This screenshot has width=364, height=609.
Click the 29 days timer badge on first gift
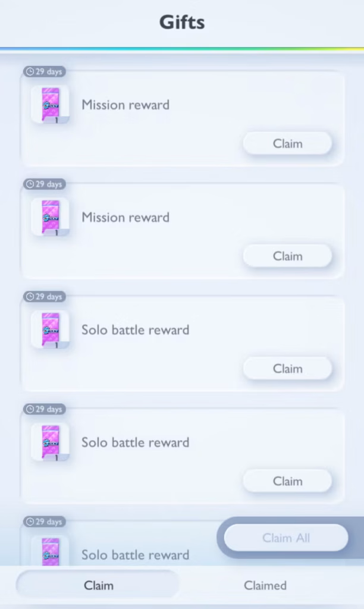44,72
